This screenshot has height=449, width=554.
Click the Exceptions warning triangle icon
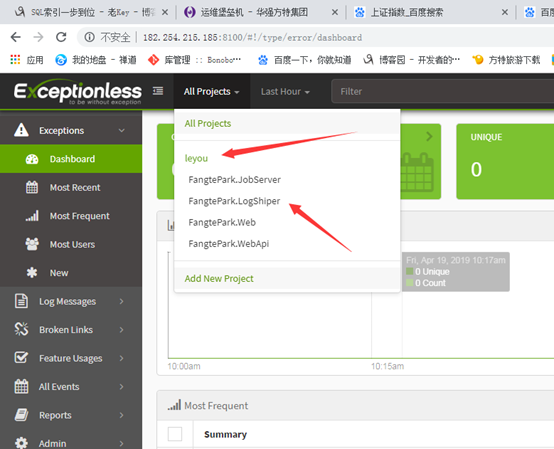coord(21,130)
